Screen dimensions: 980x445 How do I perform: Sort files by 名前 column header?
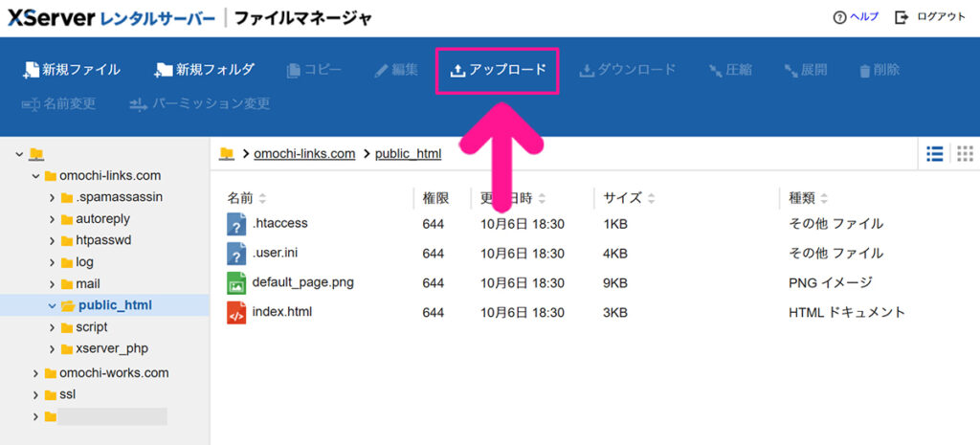pos(246,198)
